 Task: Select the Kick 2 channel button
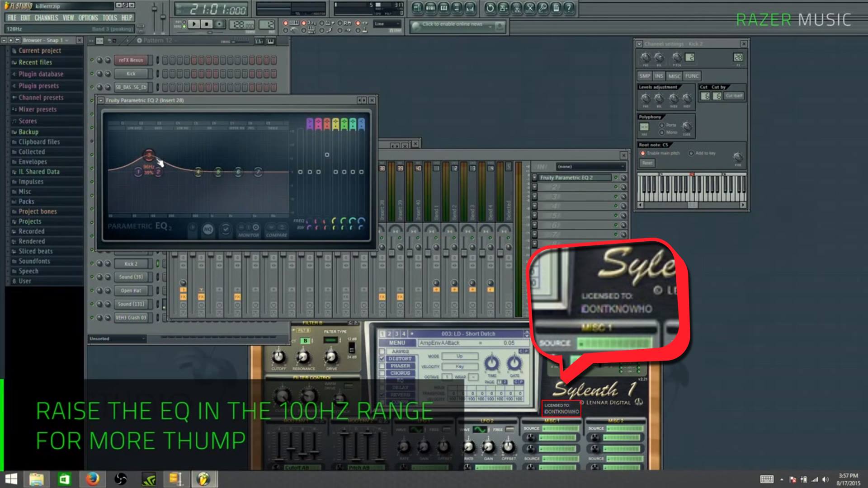click(x=131, y=264)
